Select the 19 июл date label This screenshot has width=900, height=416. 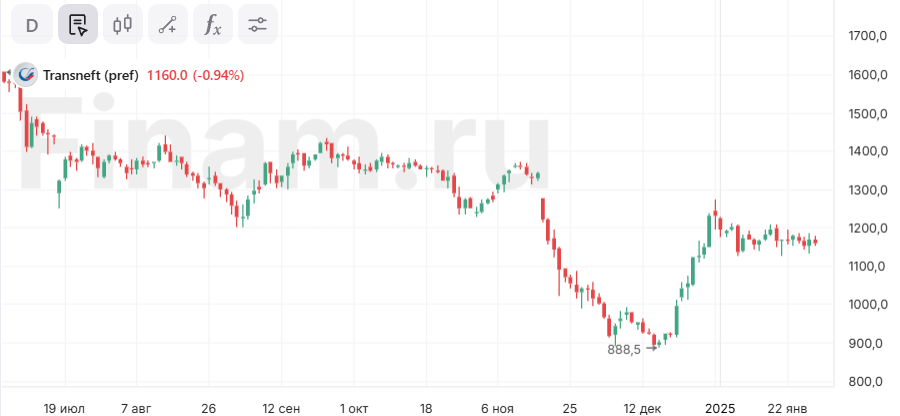click(x=63, y=408)
